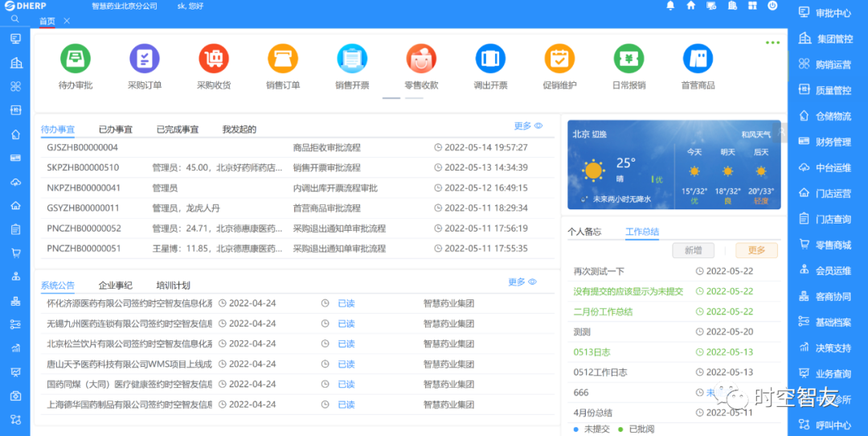Image resolution: width=868 pixels, height=436 pixels.
Task: Open the 待办审批 shortcut icon
Action: pos(76,59)
